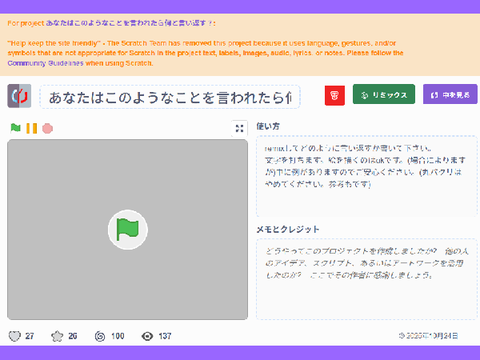Open the remix list via the swirl icon

pos(100,336)
